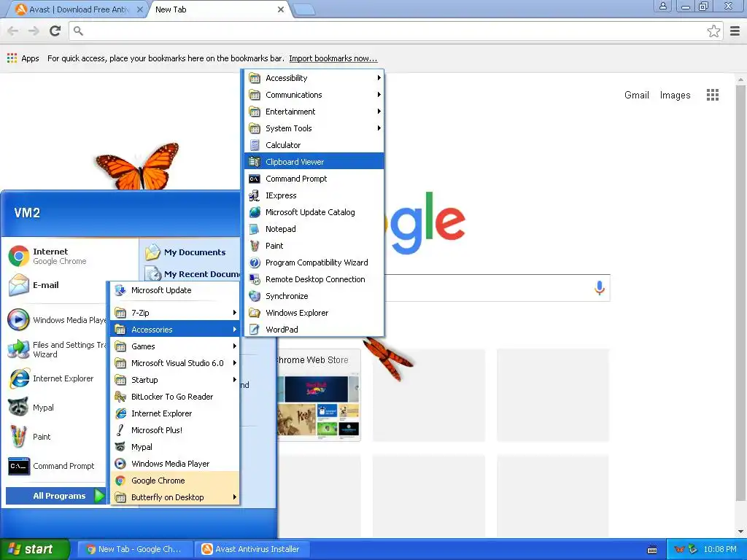Launch Google Chrome from All Programs

[175, 481]
